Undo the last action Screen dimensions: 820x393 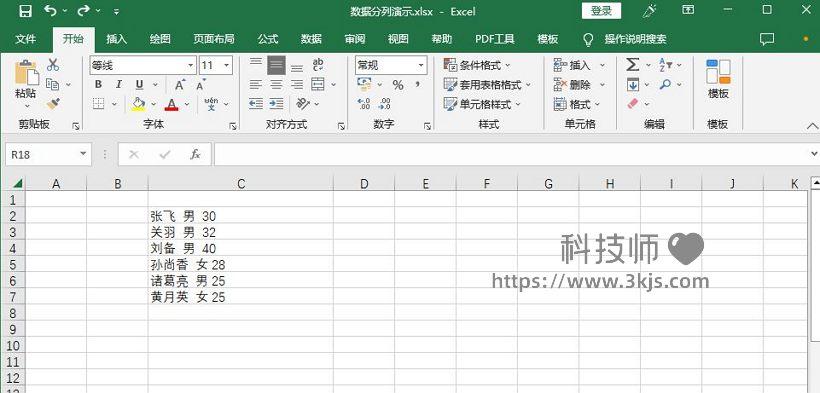click(x=50, y=10)
